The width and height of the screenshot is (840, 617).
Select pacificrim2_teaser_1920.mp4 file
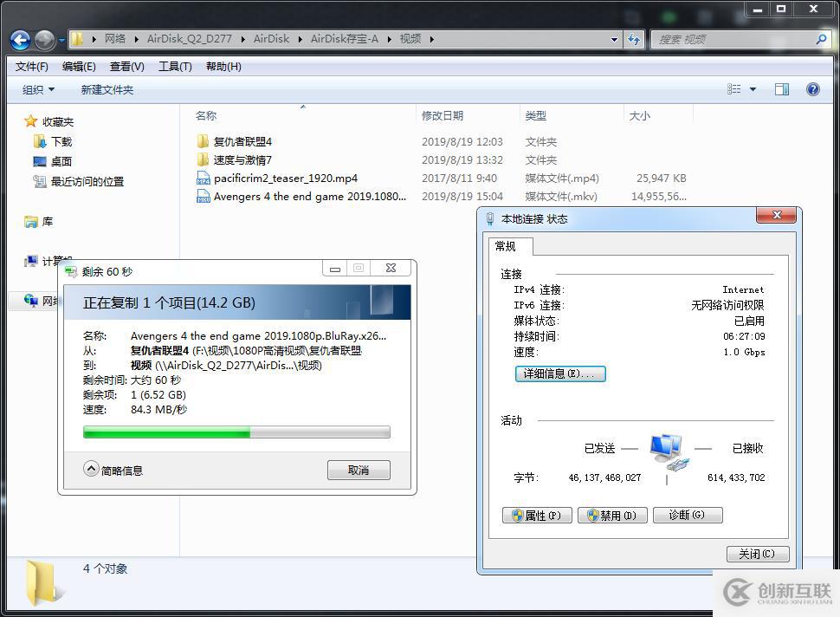pos(286,178)
